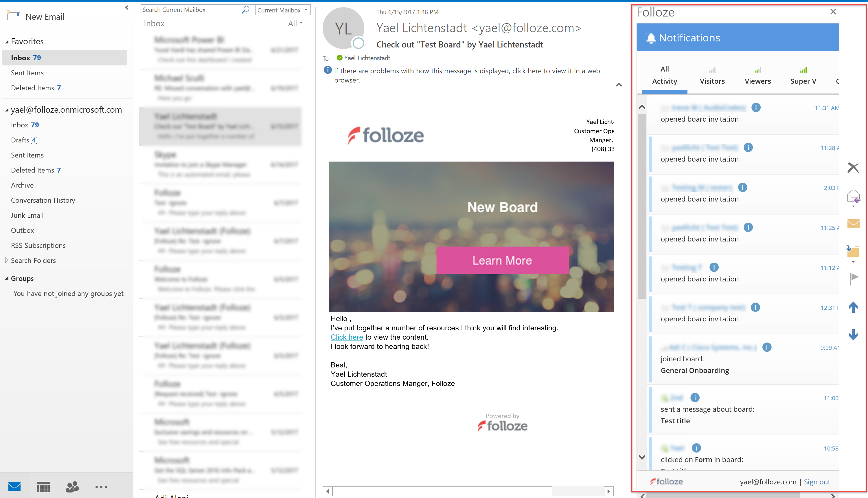This screenshot has width=868, height=498.
Task: Open the Calendar view from the navigation bar
Action: click(43, 487)
